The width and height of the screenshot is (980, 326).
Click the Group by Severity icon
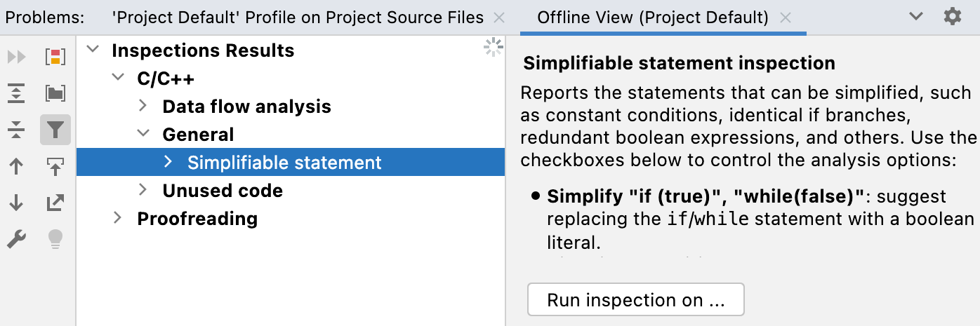55,57
